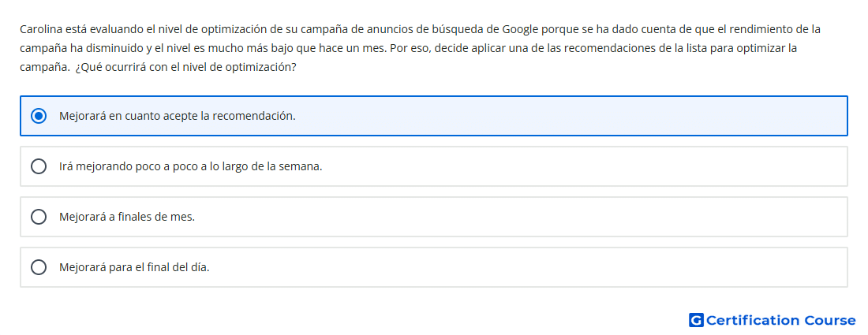Click the word 'recomendación' in the highlighted answer
This screenshot has height=335, width=868.
click(253, 116)
